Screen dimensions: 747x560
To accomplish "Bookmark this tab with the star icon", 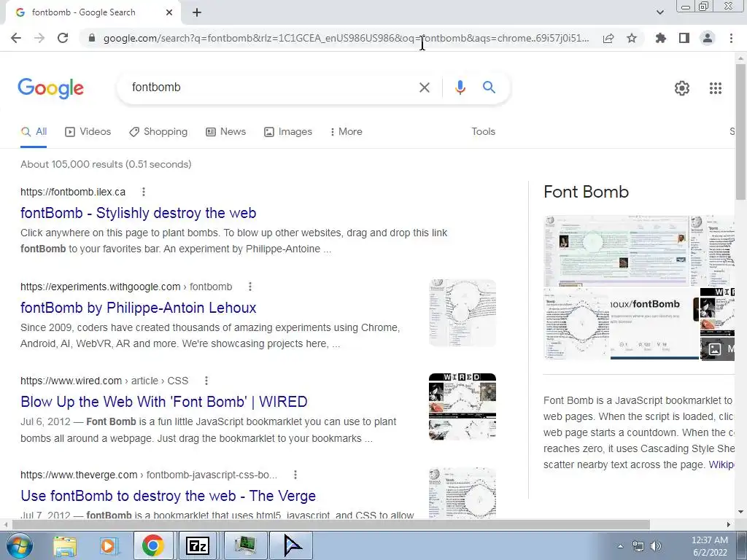I will click(632, 38).
